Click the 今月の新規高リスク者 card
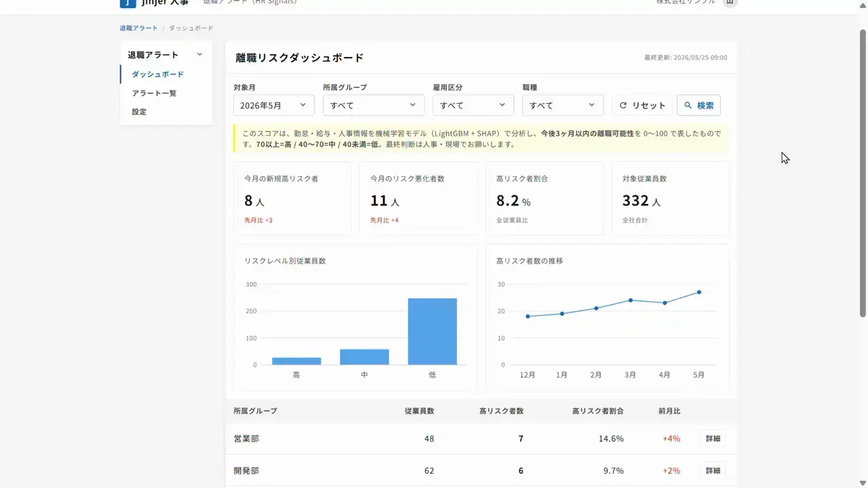The height and width of the screenshot is (488, 868). click(292, 199)
